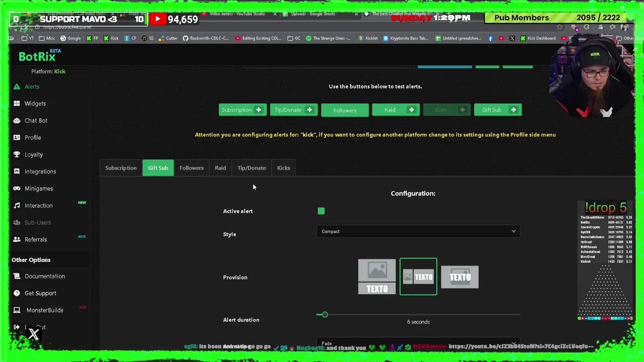This screenshot has width=644, height=362.
Task: Choose text-over-image provision layout
Action: tap(460, 277)
